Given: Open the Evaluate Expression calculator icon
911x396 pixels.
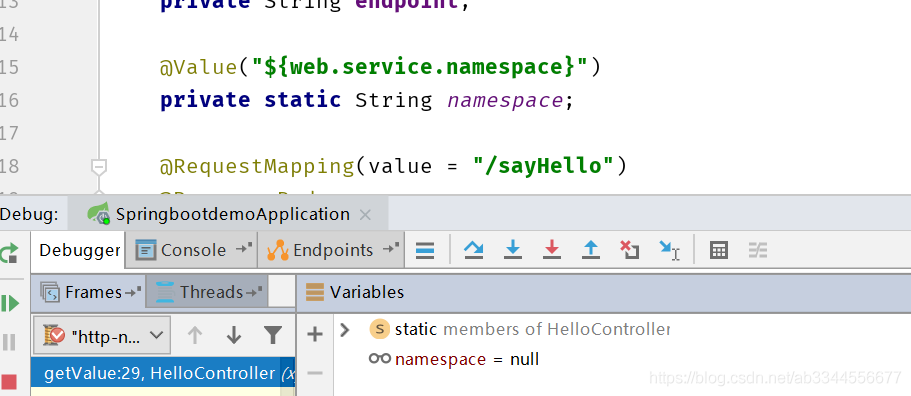Looking at the screenshot, I should point(719,250).
